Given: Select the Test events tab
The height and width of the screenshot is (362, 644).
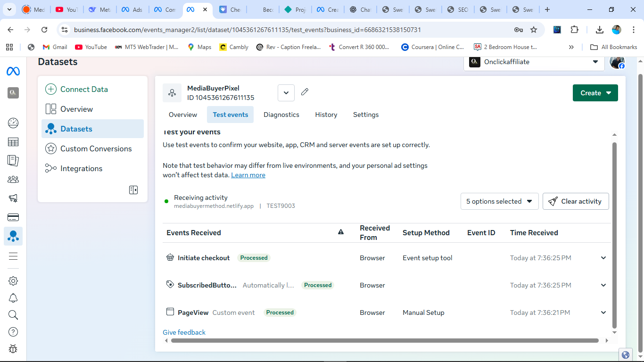Looking at the screenshot, I should point(231,115).
